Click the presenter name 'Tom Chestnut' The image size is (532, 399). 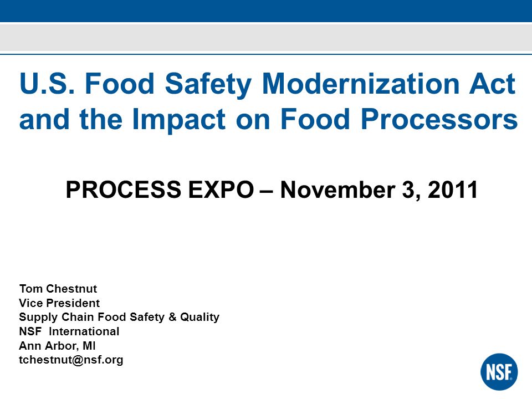pyautogui.click(x=58, y=289)
